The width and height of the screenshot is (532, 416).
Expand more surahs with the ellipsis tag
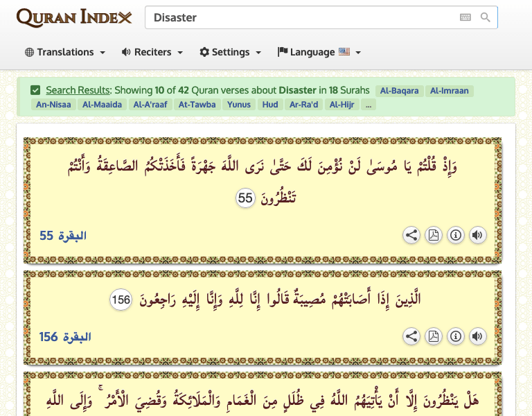pyautogui.click(x=369, y=104)
